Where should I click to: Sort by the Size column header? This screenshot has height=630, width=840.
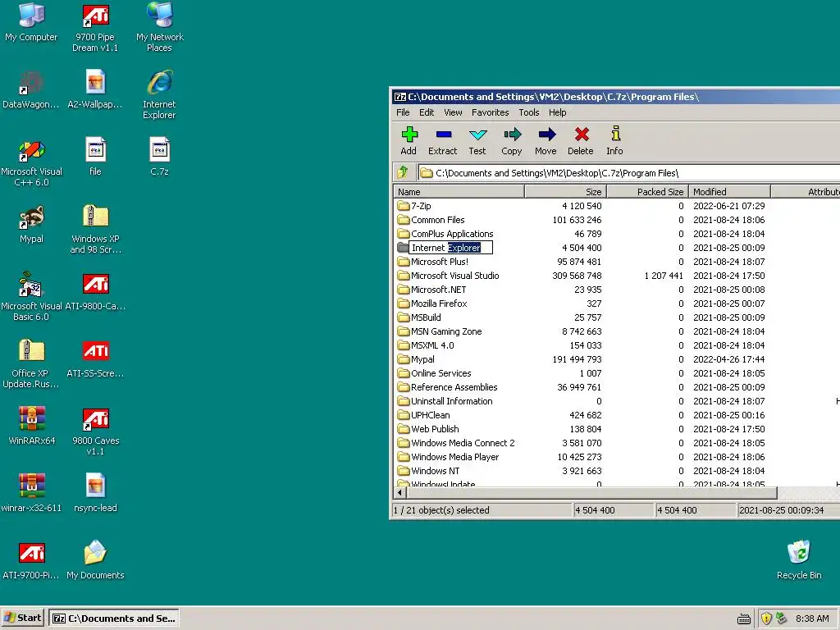(x=566, y=192)
